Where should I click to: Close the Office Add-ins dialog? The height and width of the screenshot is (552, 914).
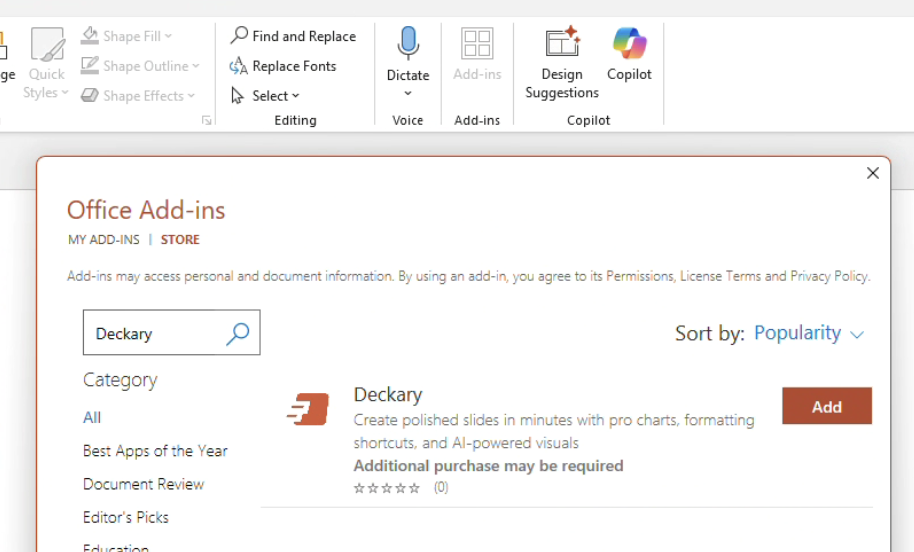[872, 173]
